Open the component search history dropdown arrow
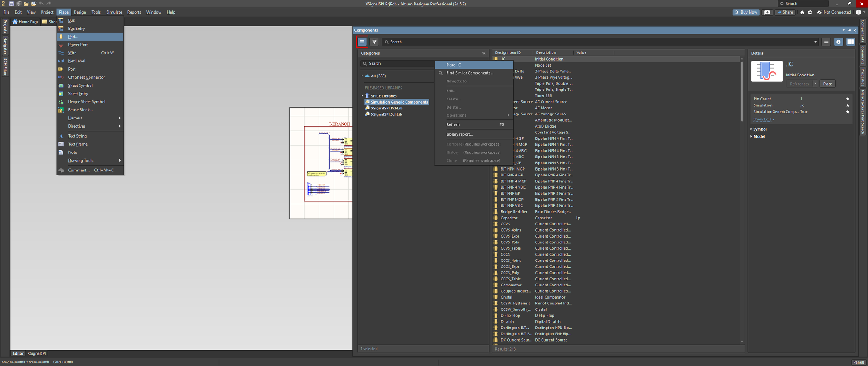Screen dimensions: 868x366 click(816, 42)
